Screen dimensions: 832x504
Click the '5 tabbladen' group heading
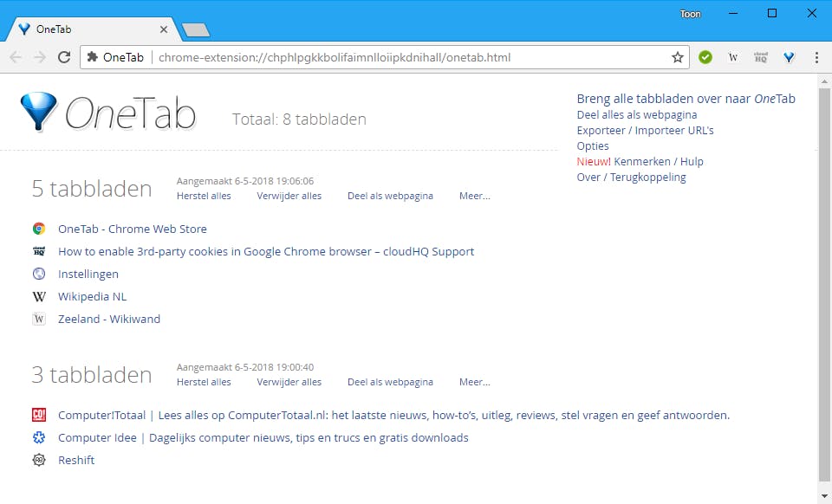tap(92, 189)
